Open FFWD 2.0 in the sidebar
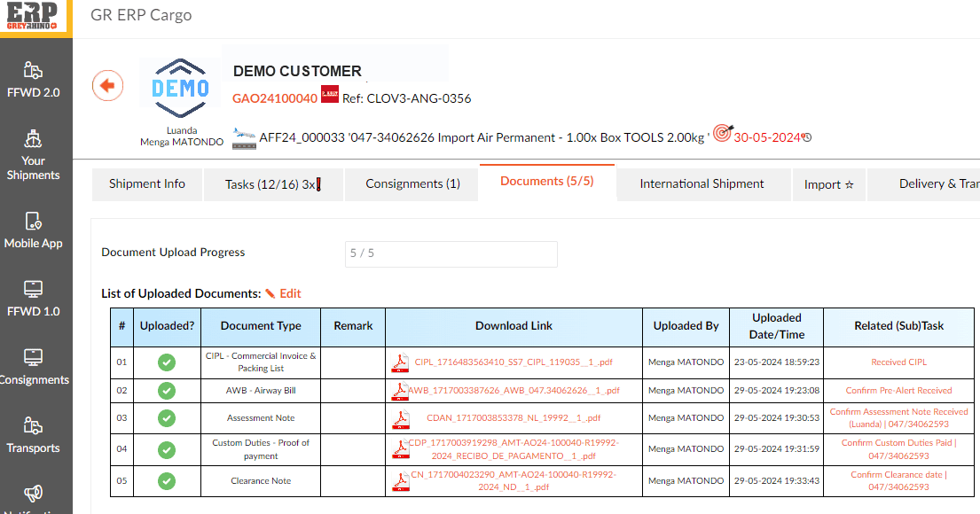Viewport: 980px width, 514px height. 34,79
